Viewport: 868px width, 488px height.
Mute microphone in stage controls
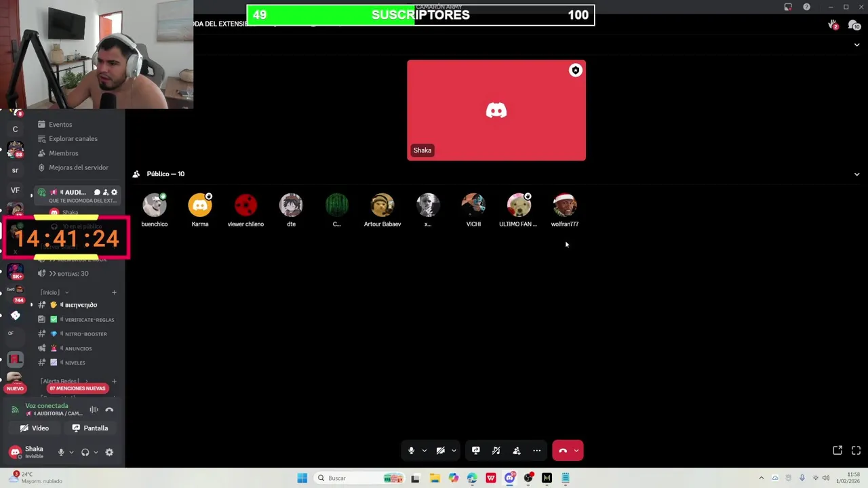tap(411, 451)
